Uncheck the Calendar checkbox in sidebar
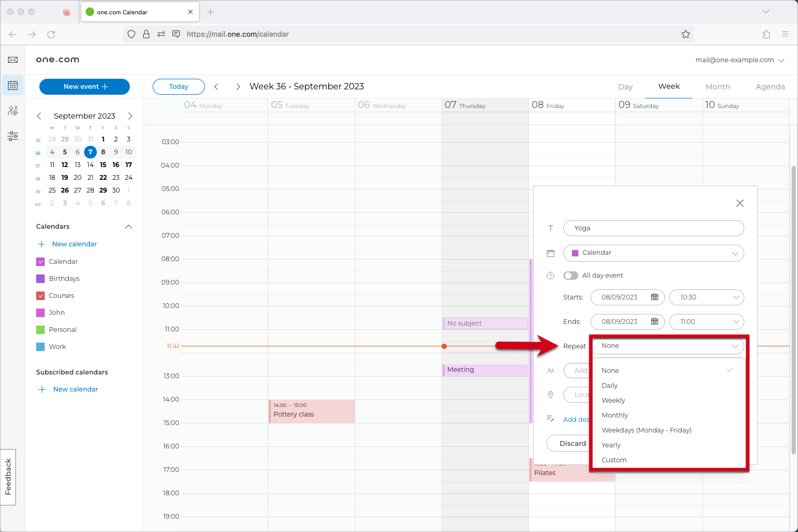The width and height of the screenshot is (798, 532). (40, 262)
